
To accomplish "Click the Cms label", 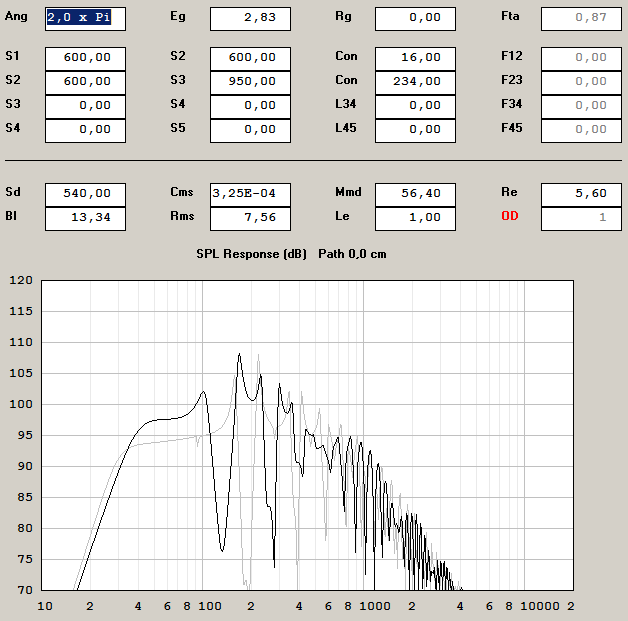I will [181, 192].
